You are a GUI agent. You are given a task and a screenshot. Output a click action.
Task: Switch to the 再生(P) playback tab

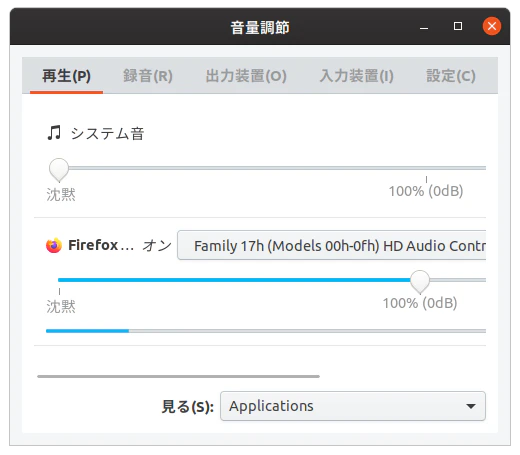(66, 76)
